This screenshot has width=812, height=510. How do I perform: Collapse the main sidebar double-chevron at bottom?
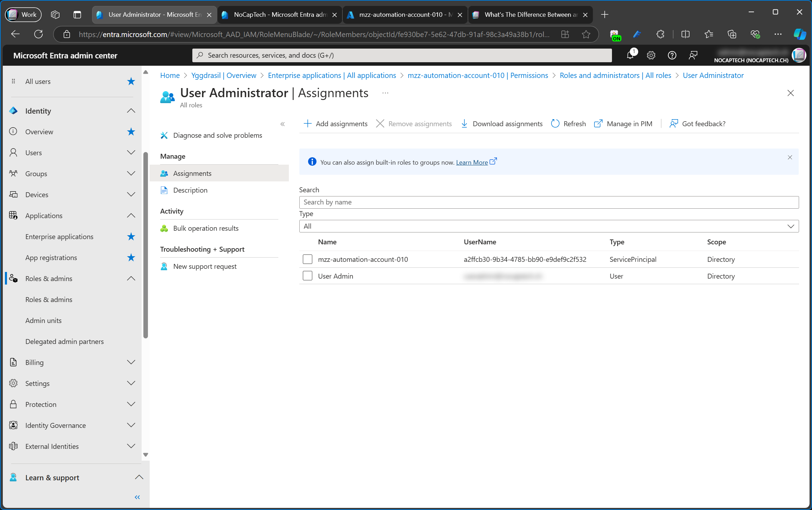[x=137, y=497]
